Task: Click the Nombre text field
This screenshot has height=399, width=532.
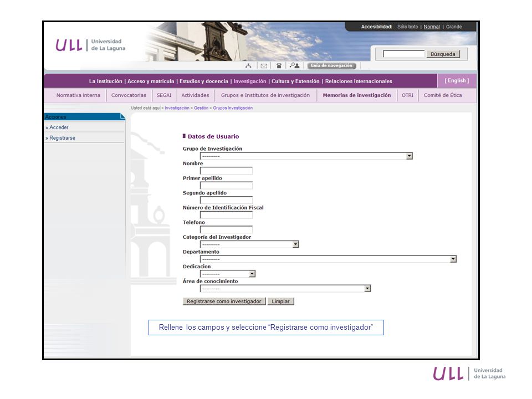Action: coord(226,171)
